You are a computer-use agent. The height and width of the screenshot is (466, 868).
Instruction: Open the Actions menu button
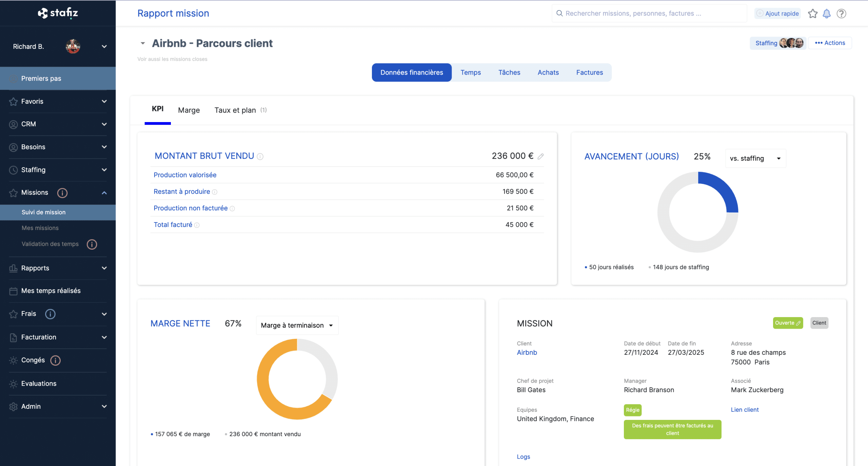tap(830, 43)
